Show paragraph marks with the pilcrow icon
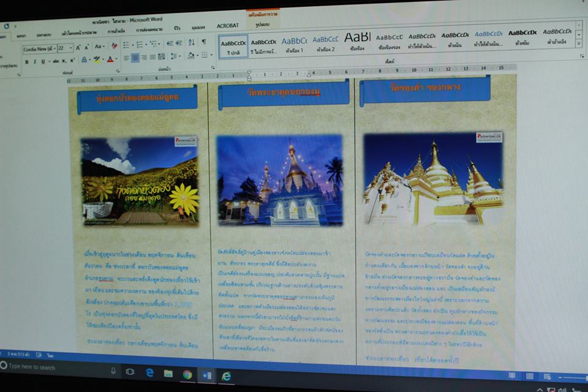The width and height of the screenshot is (588, 392). pos(204,42)
